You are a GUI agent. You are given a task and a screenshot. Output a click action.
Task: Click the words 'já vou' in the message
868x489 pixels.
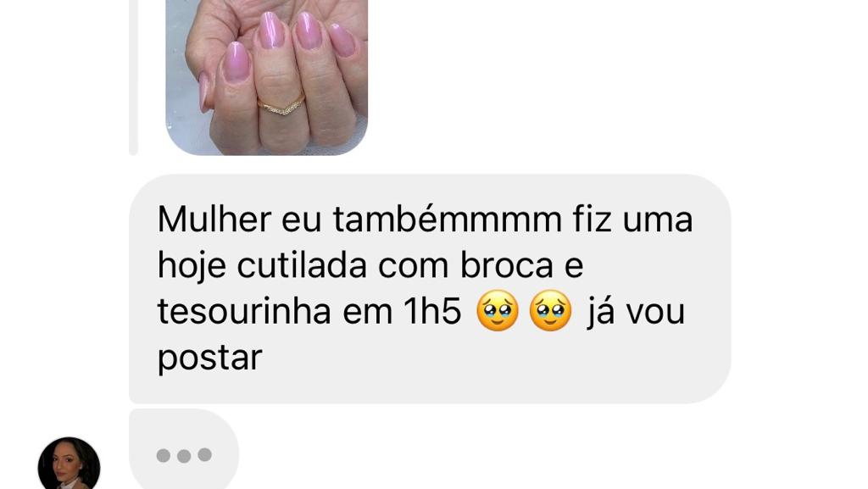636,313
